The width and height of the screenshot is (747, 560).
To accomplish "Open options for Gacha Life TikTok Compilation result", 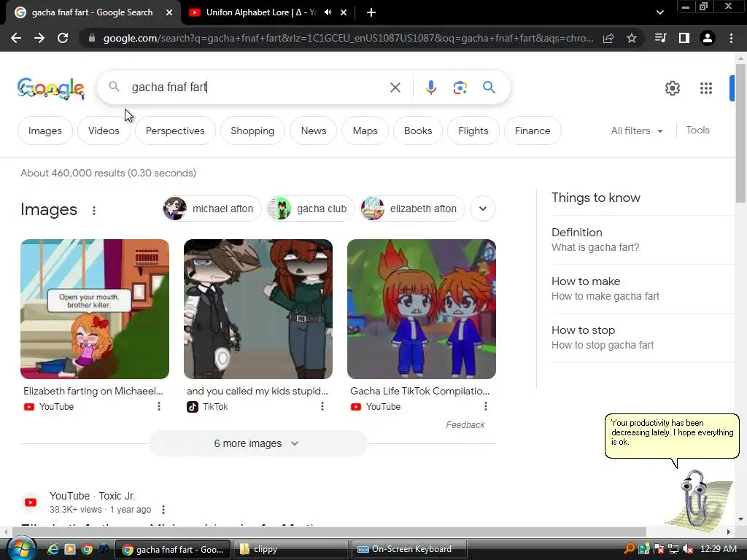I will click(485, 406).
